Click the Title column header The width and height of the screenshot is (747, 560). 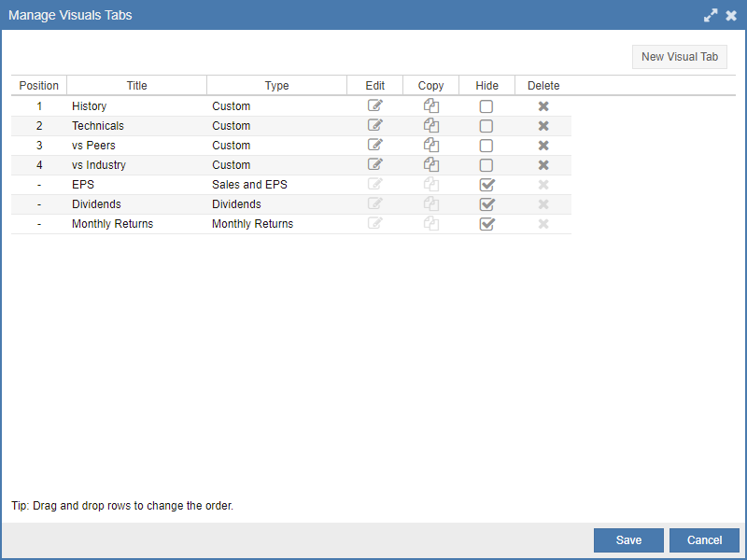point(136,86)
